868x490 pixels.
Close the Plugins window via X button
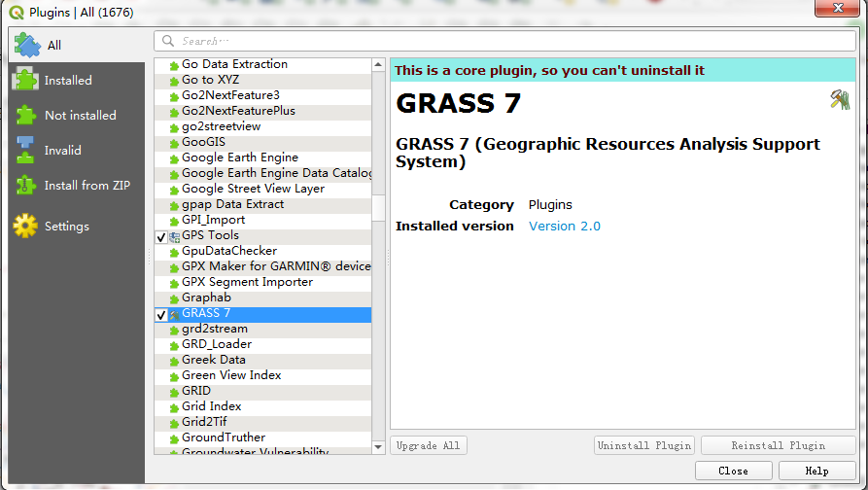[x=838, y=8]
